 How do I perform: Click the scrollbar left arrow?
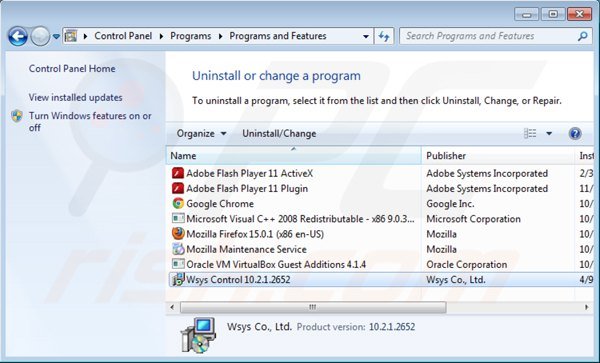(172, 307)
